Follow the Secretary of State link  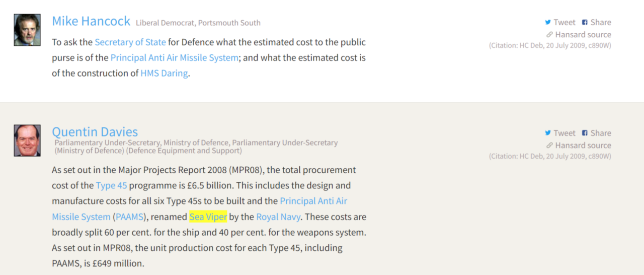pyautogui.click(x=130, y=42)
